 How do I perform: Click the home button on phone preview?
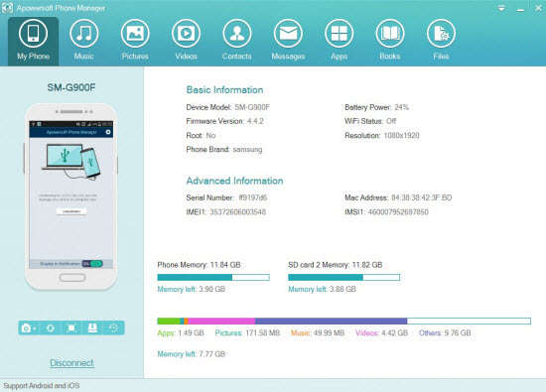pyautogui.click(x=72, y=278)
